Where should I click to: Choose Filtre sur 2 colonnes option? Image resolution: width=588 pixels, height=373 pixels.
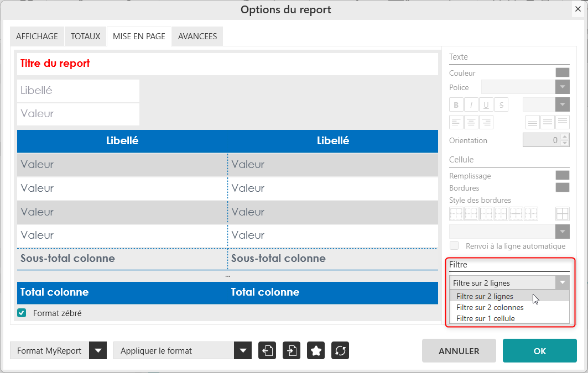[490, 307]
